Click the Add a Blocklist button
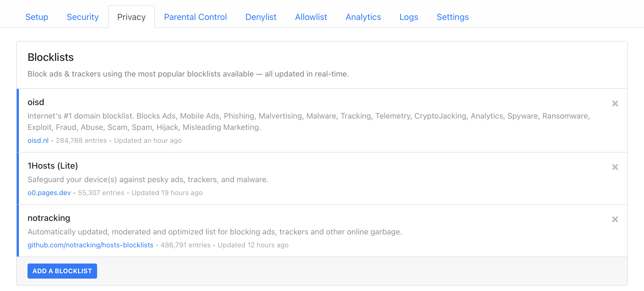The height and width of the screenshot is (291, 644). pyautogui.click(x=62, y=271)
